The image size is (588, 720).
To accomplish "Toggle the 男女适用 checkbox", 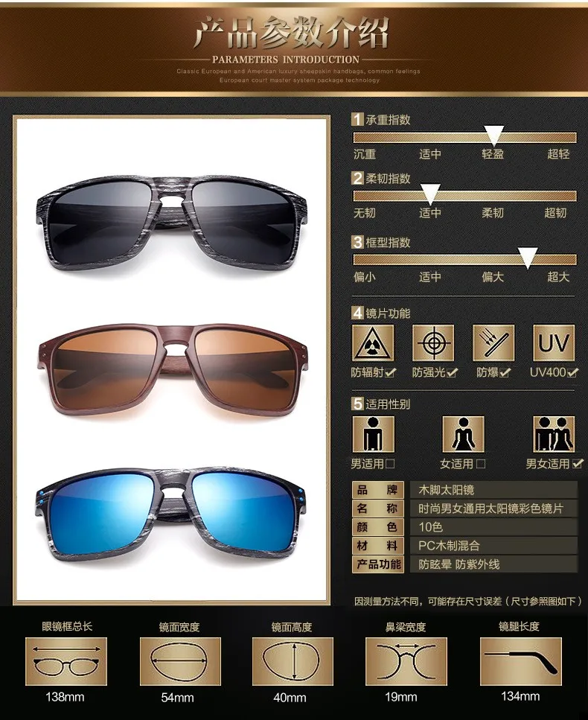I will tap(578, 463).
